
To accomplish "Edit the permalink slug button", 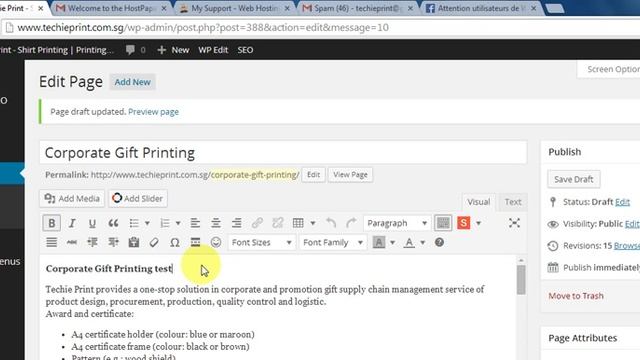I will pos(313,175).
